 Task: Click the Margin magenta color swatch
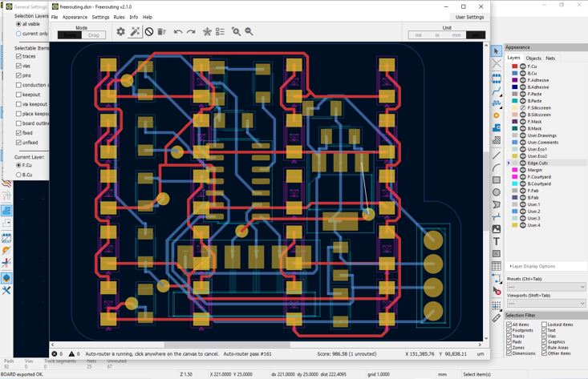pyautogui.click(x=515, y=170)
